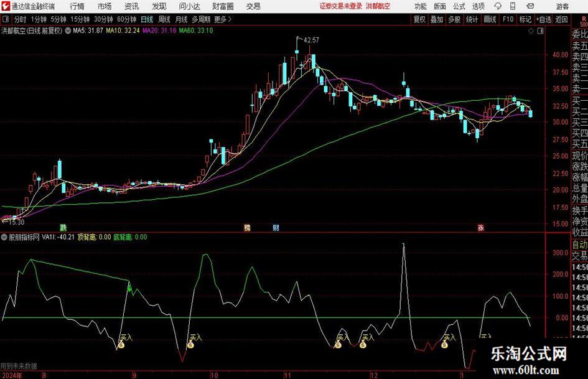
Task: Open the mail envelope icon
Action: click(x=530, y=6)
